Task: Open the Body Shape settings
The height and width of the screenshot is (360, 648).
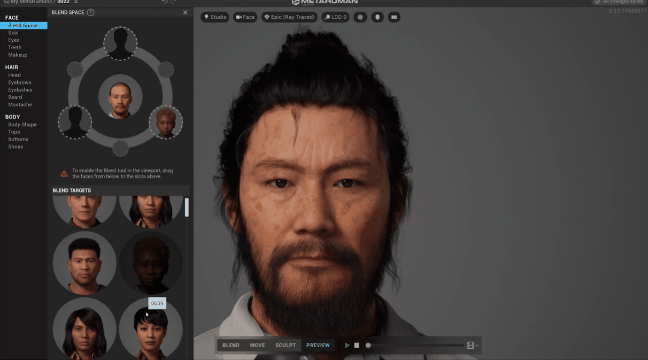Action: (x=22, y=125)
